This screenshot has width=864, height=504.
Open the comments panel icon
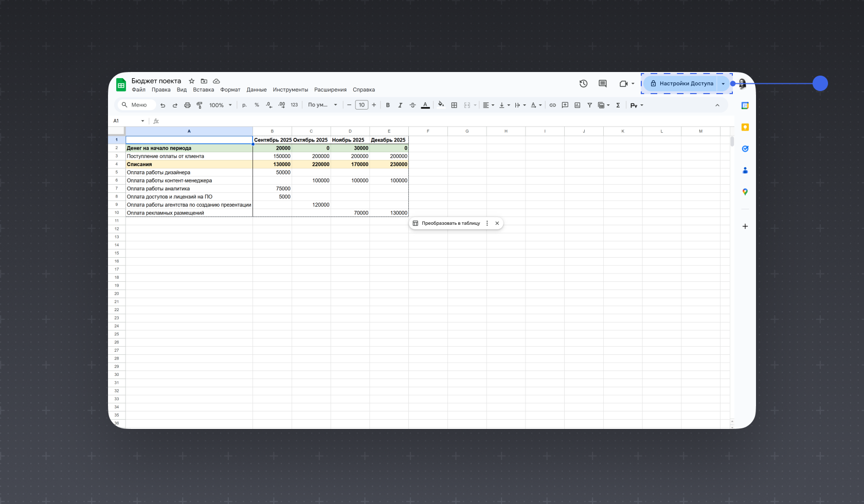tap(603, 84)
